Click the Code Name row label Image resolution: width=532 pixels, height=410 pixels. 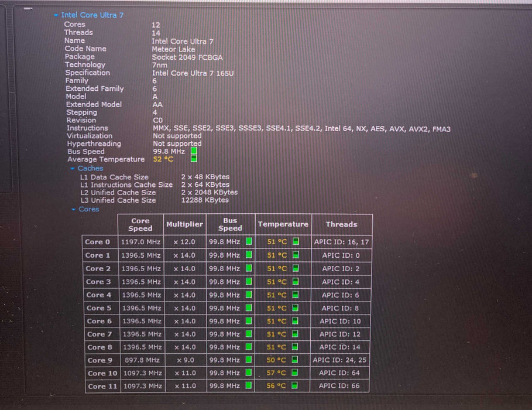click(x=85, y=49)
